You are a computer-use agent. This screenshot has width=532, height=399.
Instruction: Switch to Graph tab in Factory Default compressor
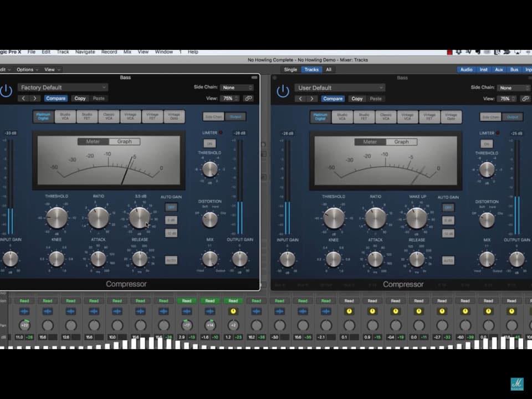(x=125, y=141)
